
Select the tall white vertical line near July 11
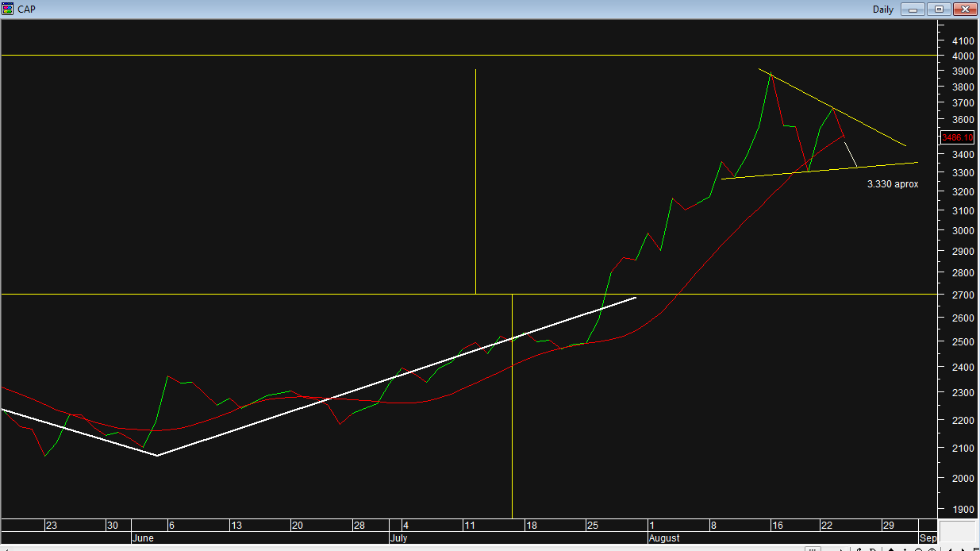pyautogui.click(x=475, y=181)
